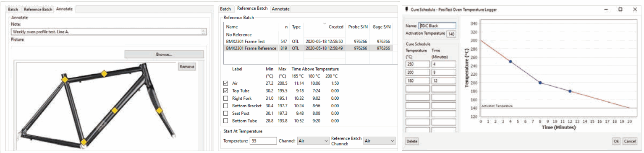Switch to Batch tab in Annotate panel
The width and height of the screenshot is (644, 153).
(13, 9)
